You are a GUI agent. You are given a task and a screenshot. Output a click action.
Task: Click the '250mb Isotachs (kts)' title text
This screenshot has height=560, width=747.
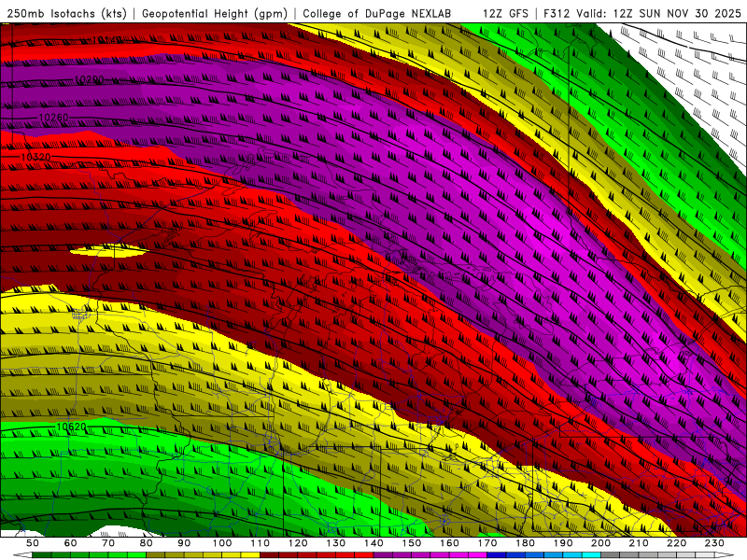66,14
